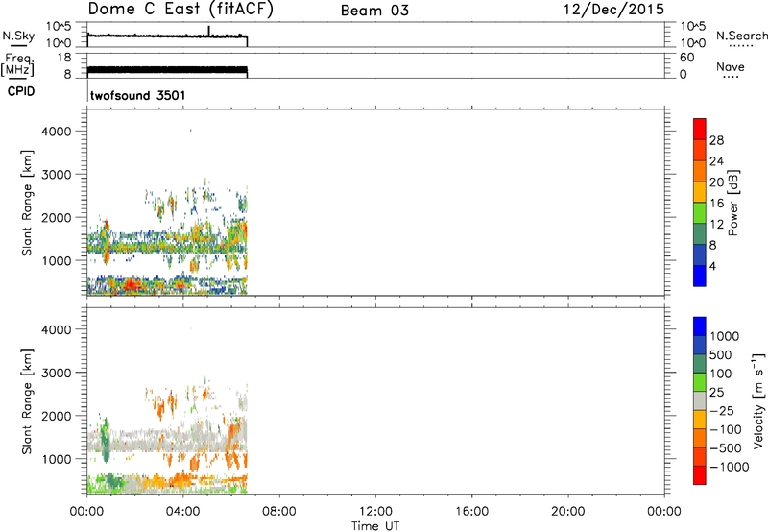Click the 'N.Search' legend label
Image resolution: width=768 pixels, height=532 pixels.
coord(741,36)
